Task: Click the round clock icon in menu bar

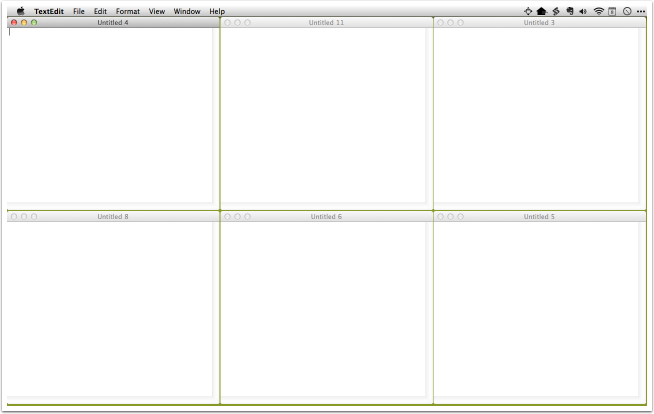Action: [x=626, y=11]
